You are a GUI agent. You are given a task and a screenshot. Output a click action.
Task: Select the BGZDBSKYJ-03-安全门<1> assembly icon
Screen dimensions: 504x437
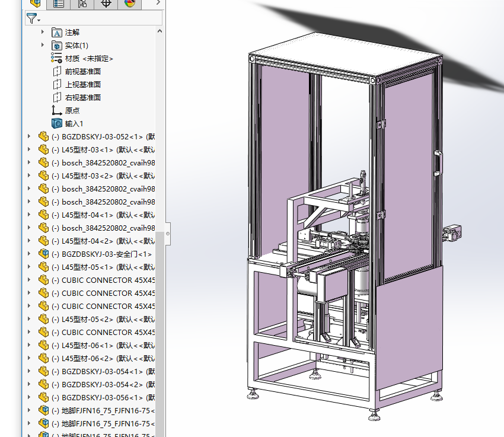coord(43,254)
